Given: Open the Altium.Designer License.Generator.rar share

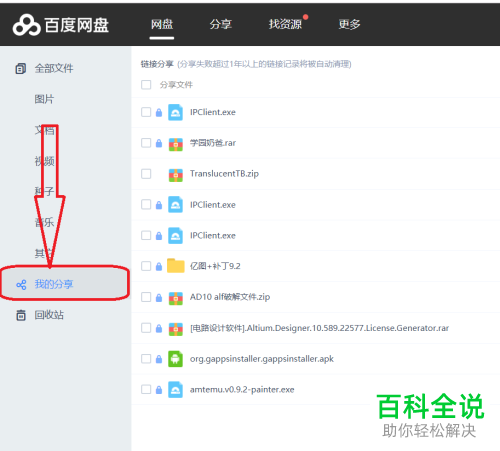Looking at the screenshot, I should [319, 328].
